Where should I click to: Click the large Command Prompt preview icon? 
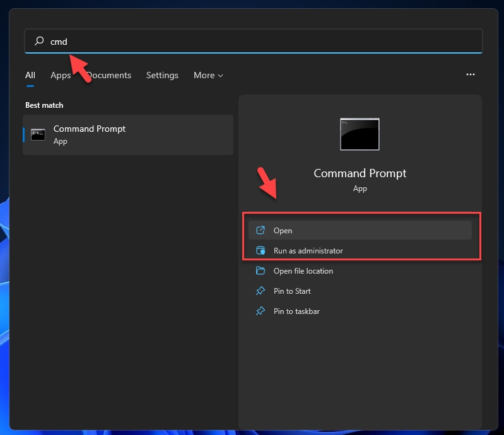click(360, 134)
